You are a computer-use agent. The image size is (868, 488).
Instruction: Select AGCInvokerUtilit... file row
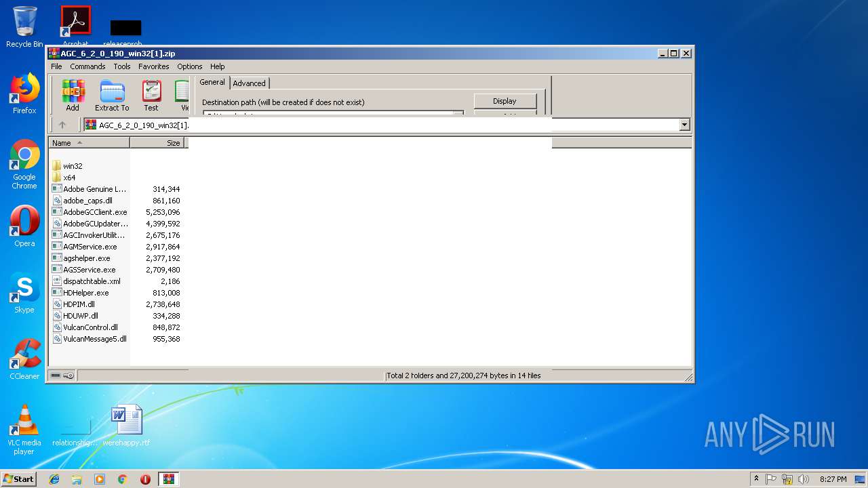click(94, 235)
